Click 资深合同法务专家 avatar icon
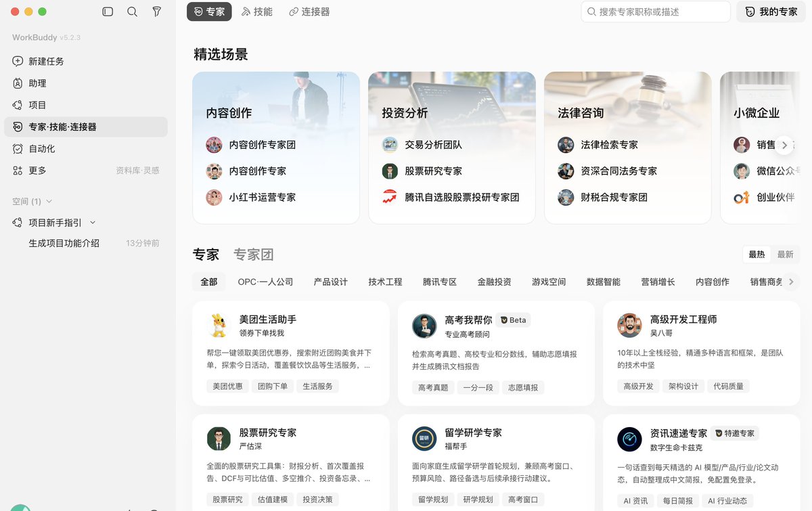This screenshot has width=812, height=511. (x=566, y=171)
